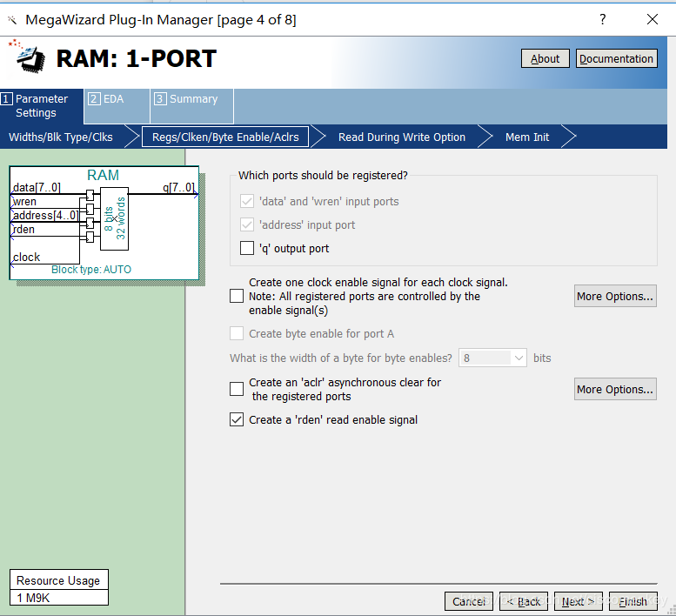The image size is (676, 616).
Task: Toggle Create byte enable for port A
Action: click(x=237, y=333)
